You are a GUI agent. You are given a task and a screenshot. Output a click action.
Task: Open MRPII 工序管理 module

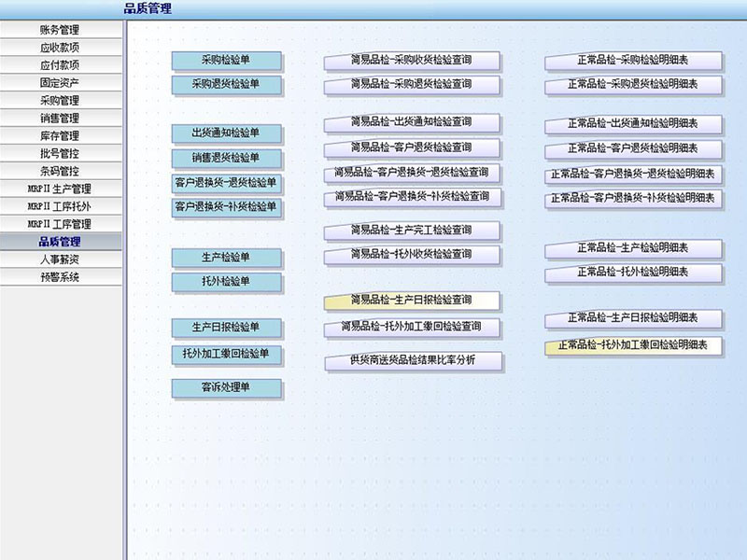point(61,223)
